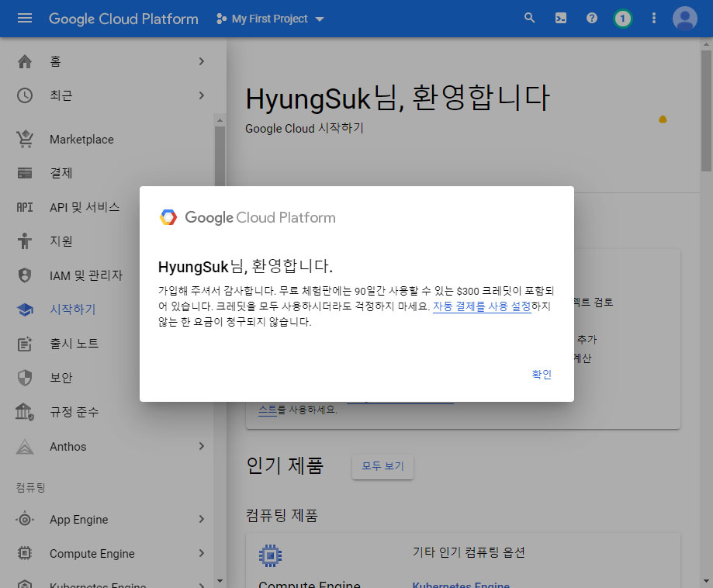Click 확인 to dismiss welcome dialog
Image resolution: width=713 pixels, height=588 pixels.
[542, 374]
